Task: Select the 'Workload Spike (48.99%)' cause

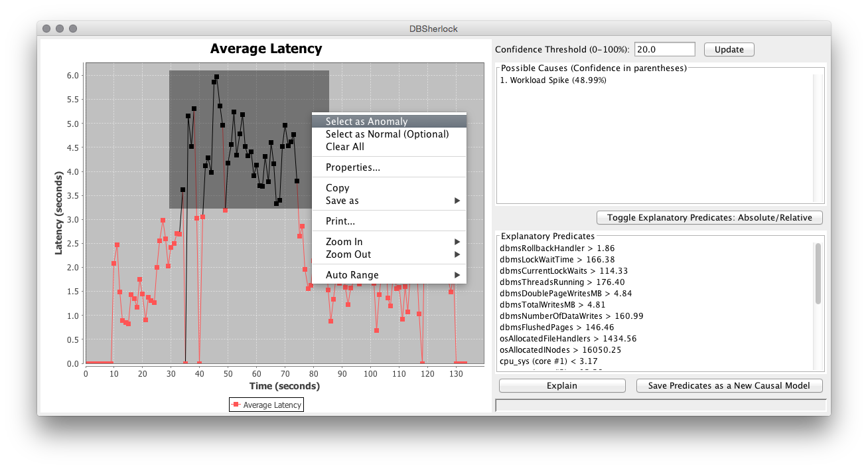Action: pos(553,80)
